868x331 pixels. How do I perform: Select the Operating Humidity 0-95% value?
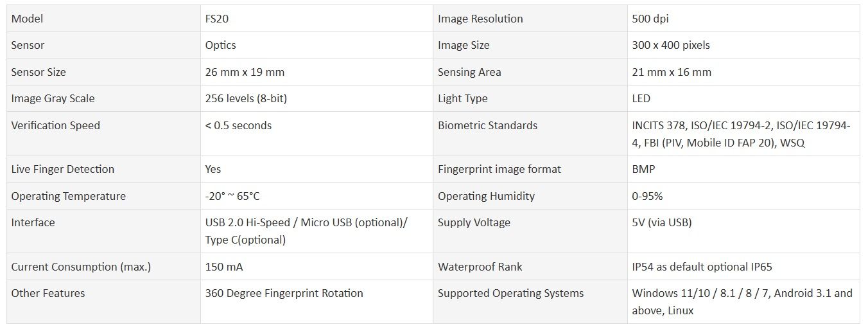point(647,196)
